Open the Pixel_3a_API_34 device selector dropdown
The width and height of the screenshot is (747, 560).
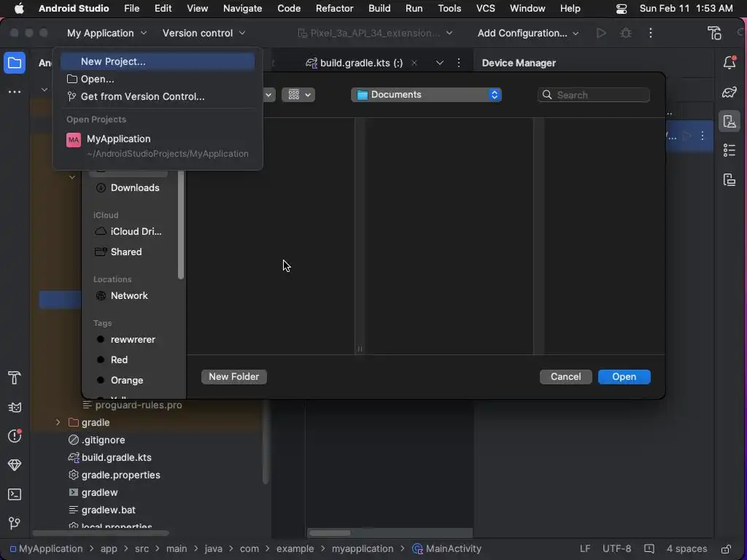375,33
